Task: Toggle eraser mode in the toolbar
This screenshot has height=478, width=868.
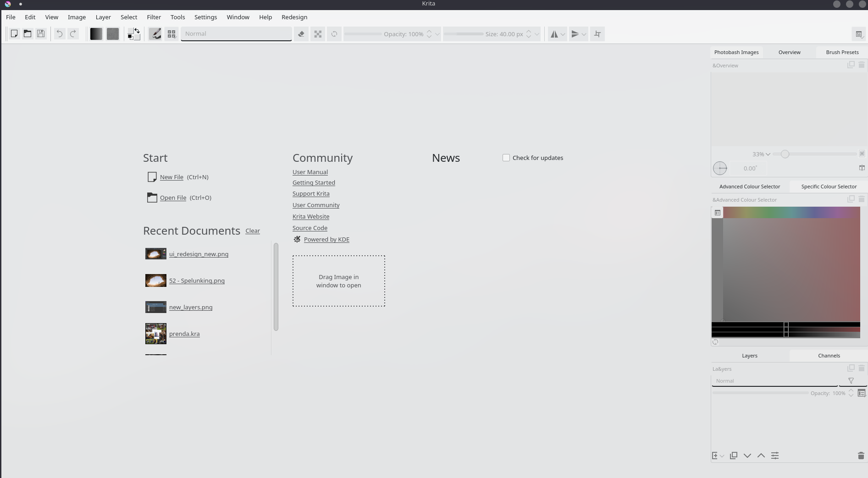Action: point(301,34)
